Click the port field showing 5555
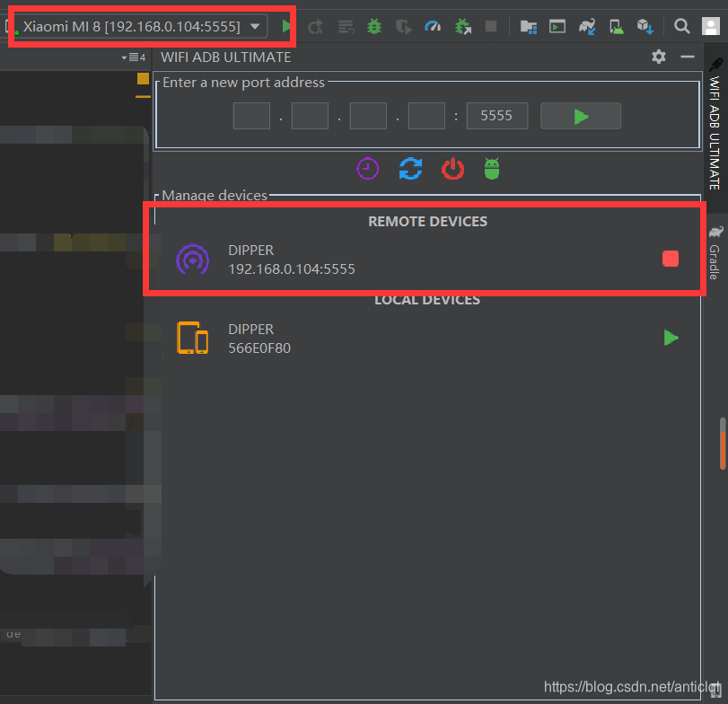Viewport: 728px width, 704px height. click(497, 116)
